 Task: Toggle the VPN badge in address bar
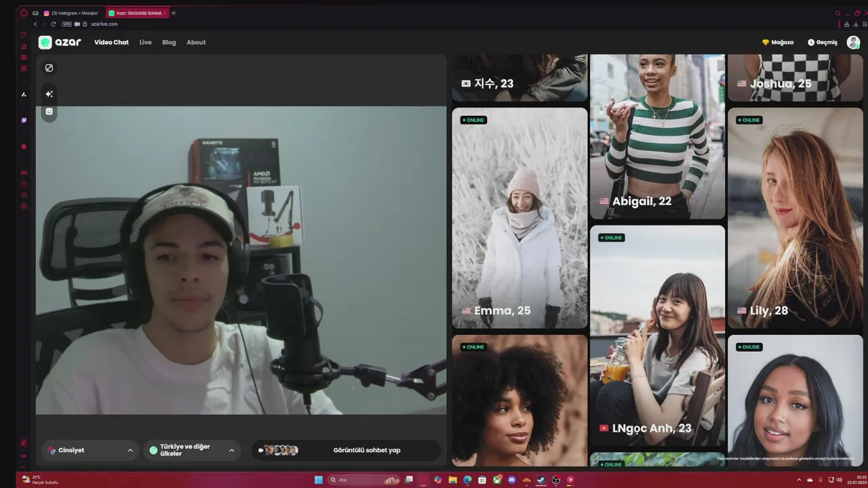coord(66,24)
